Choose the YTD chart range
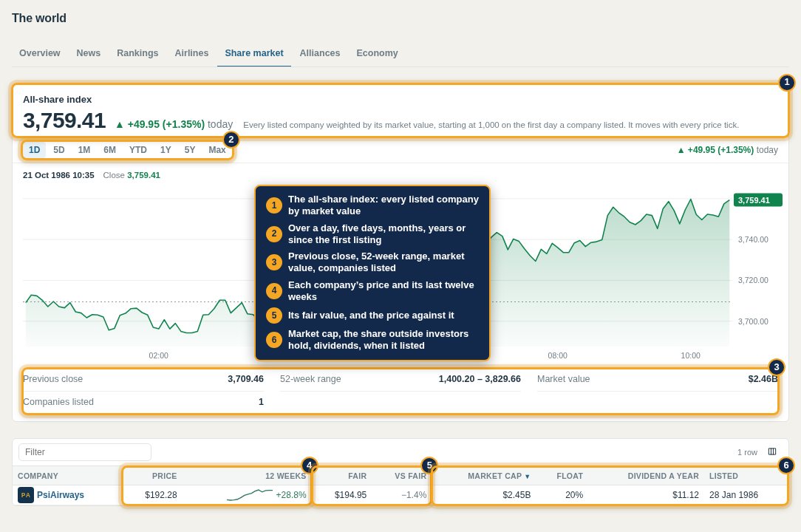The width and height of the screenshot is (801, 532). pyautogui.click(x=138, y=150)
